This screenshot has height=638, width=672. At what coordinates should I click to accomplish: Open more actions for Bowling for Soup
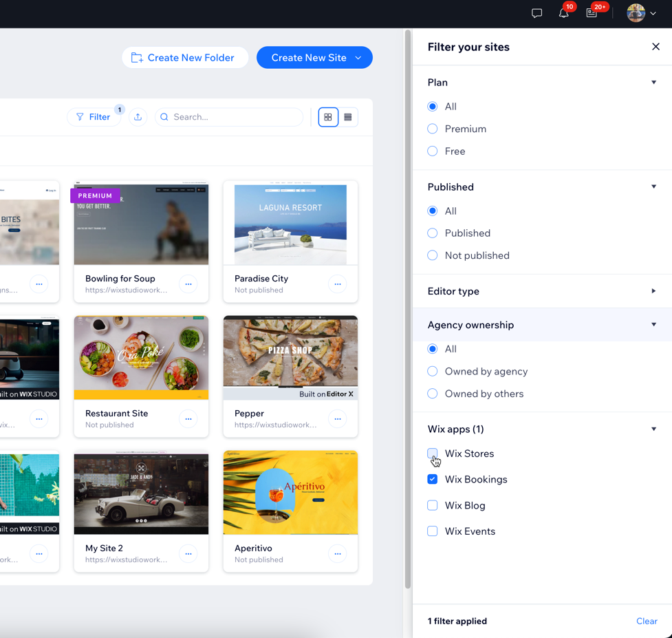pyautogui.click(x=188, y=284)
